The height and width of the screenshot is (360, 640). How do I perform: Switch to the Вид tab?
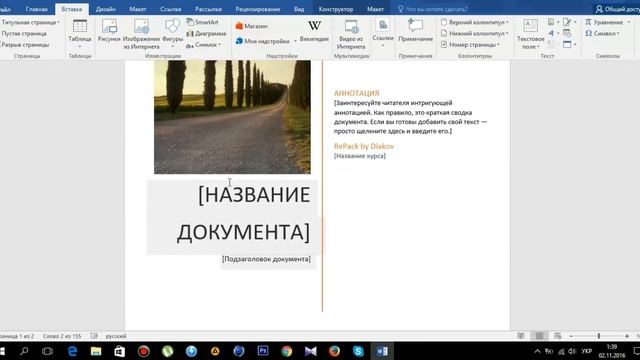coord(299,9)
